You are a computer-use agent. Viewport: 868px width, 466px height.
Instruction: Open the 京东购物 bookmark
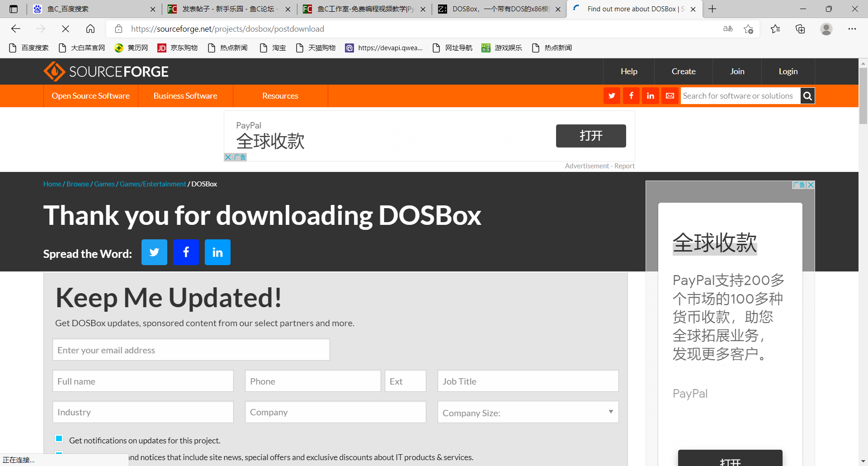(x=178, y=48)
